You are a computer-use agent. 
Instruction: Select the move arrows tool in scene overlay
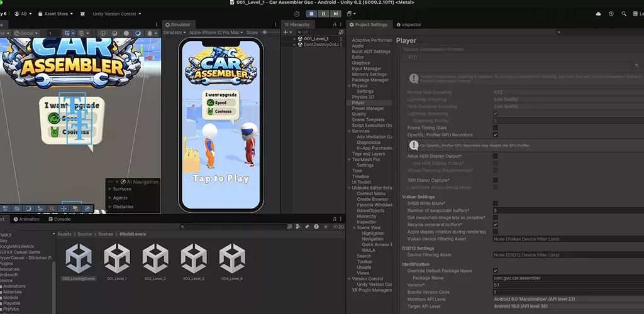(64, 208)
